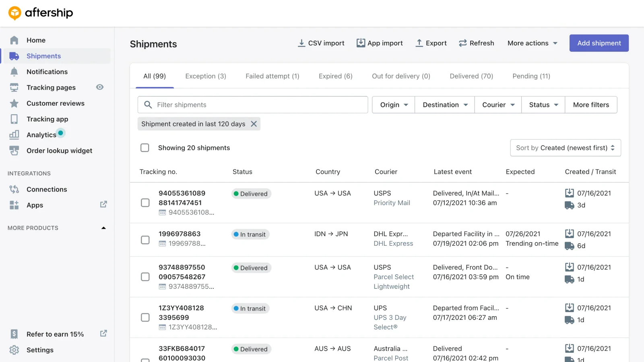The width and height of the screenshot is (644, 362).
Task: Open the Status filter dropdown
Action: pyautogui.click(x=543, y=105)
